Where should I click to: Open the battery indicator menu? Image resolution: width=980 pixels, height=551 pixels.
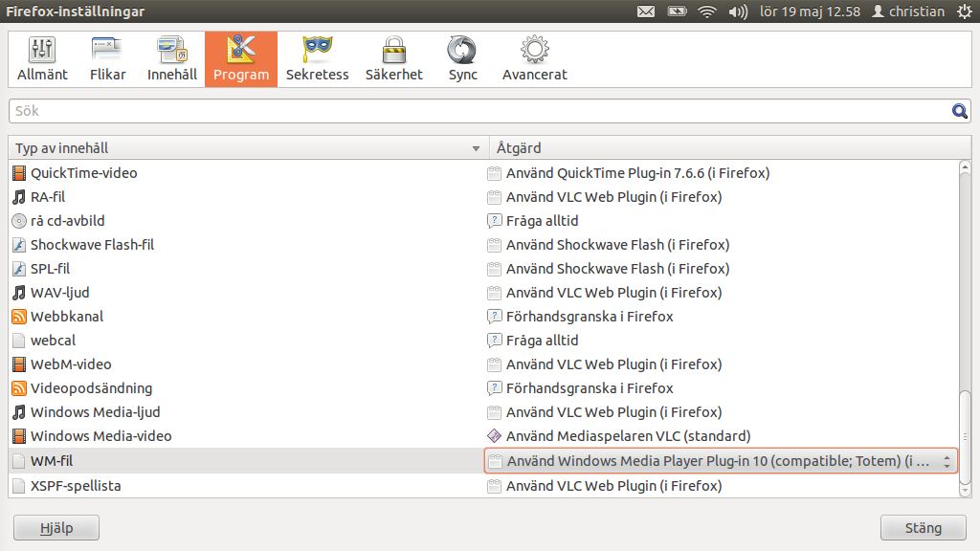point(677,11)
